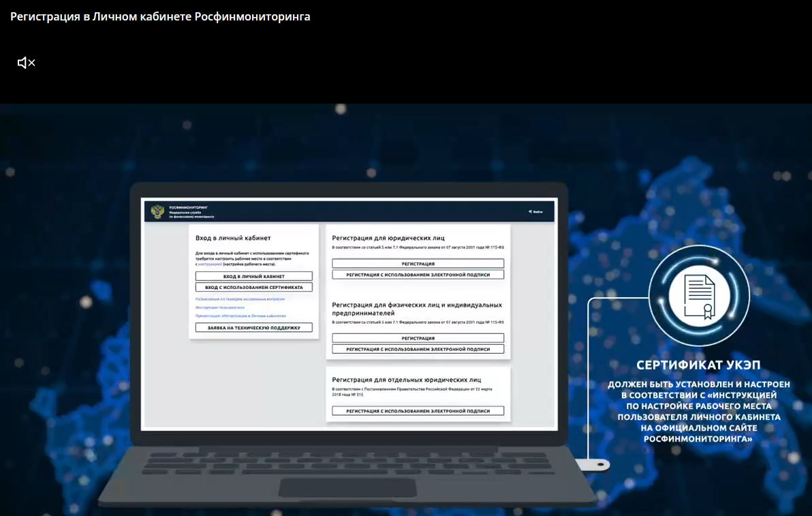Click the 'Вход в личный кабинет' heading
The width and height of the screenshot is (812, 516).
pyautogui.click(x=233, y=238)
